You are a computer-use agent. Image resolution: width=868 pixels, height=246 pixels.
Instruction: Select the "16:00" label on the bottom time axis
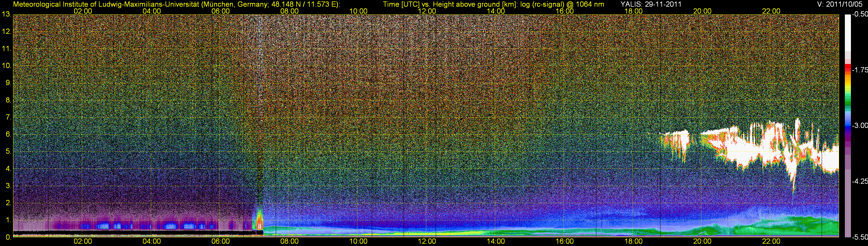(x=565, y=242)
